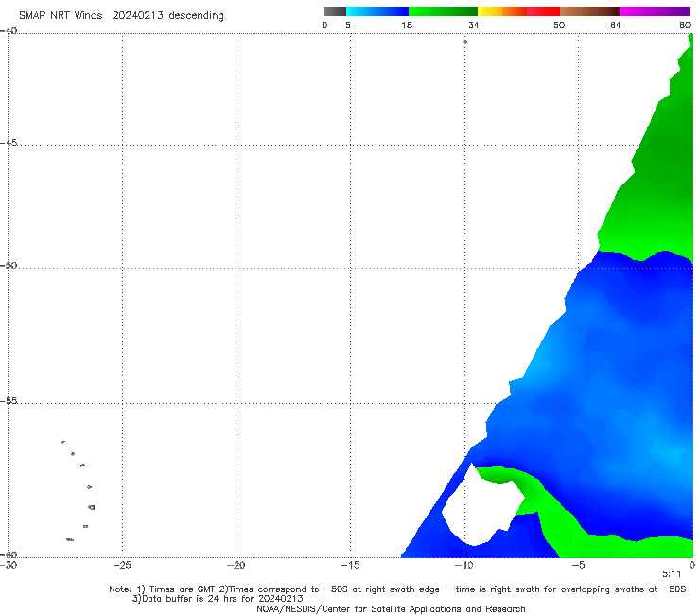Screen dimensions: 700x615
Task: Click the yellow-orange segment of the color bar
Action: click(x=501, y=11)
